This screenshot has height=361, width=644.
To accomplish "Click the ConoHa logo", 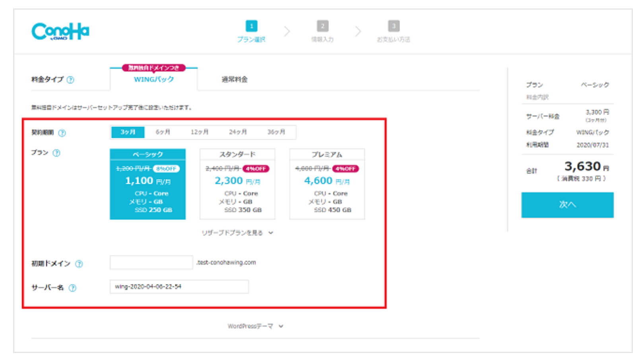I will point(60,31).
